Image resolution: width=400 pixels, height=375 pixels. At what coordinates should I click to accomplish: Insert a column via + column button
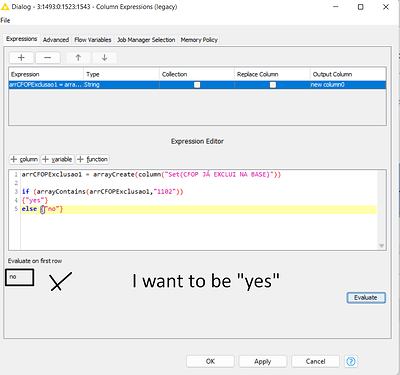24,159
